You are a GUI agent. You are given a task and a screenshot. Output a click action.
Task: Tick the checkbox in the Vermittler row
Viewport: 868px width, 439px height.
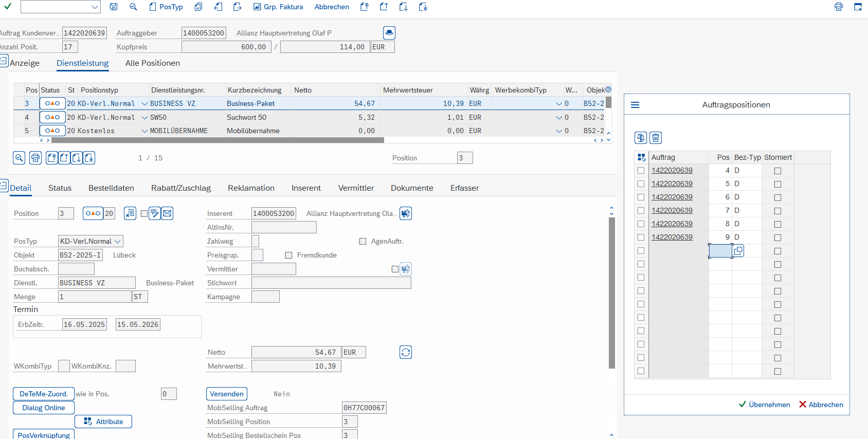[395, 269]
